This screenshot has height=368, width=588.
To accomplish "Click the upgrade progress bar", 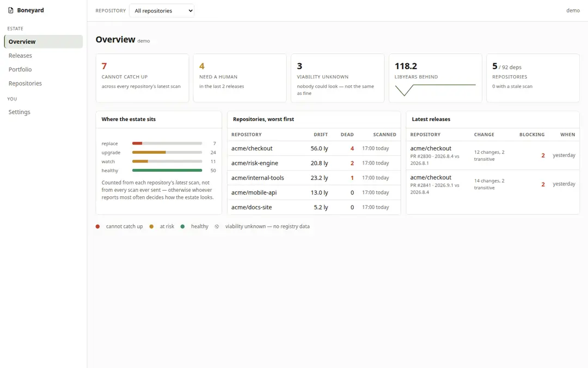I will 167,153.
